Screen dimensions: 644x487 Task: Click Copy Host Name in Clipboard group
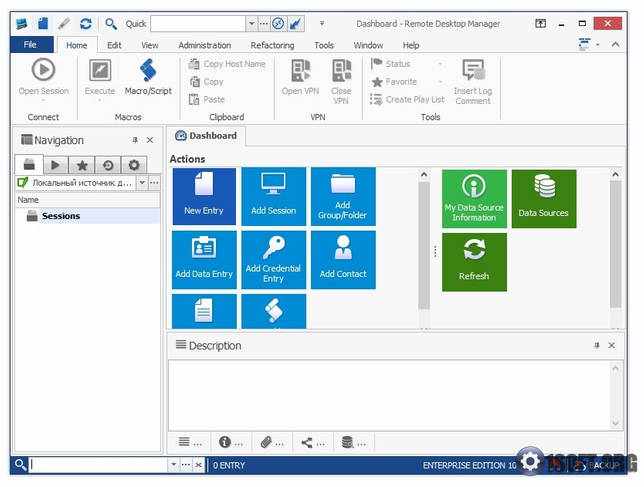tap(227, 64)
